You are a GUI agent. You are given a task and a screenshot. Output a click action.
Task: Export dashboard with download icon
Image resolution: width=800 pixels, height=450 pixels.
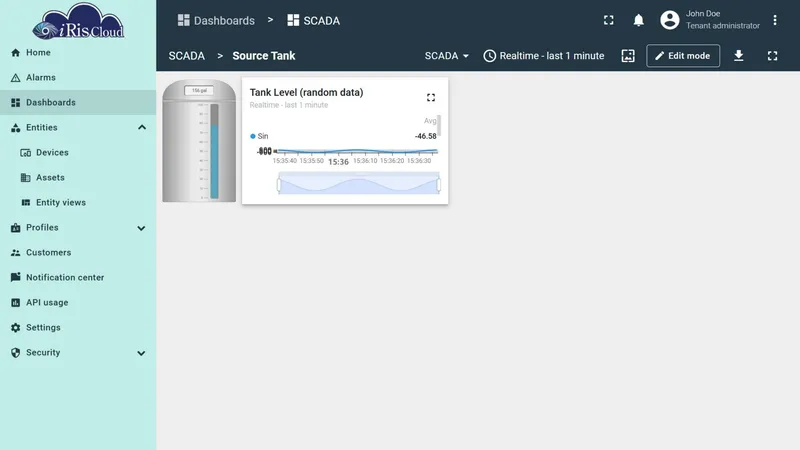tap(738, 56)
